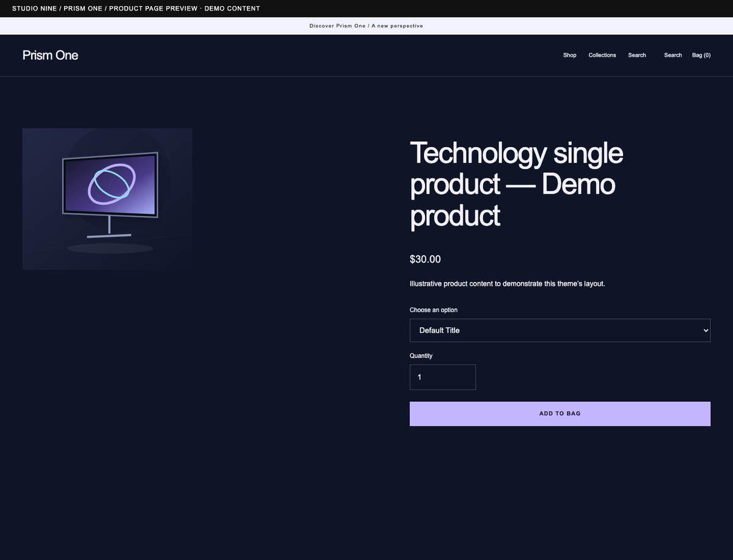733x560 pixels.
Task: Click the Discover Prism One announcement bar
Action: tap(366, 26)
